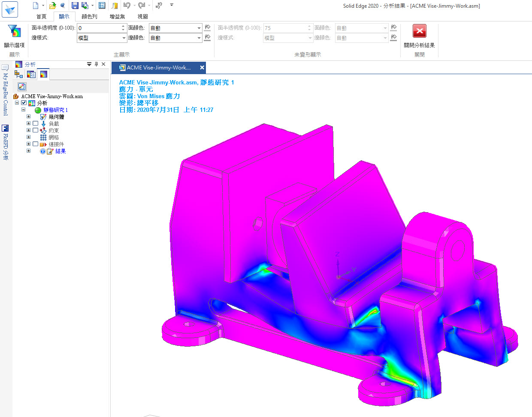Uncheck the 分析 checkbox in tree
The height and width of the screenshot is (417, 532).
pyautogui.click(x=24, y=103)
